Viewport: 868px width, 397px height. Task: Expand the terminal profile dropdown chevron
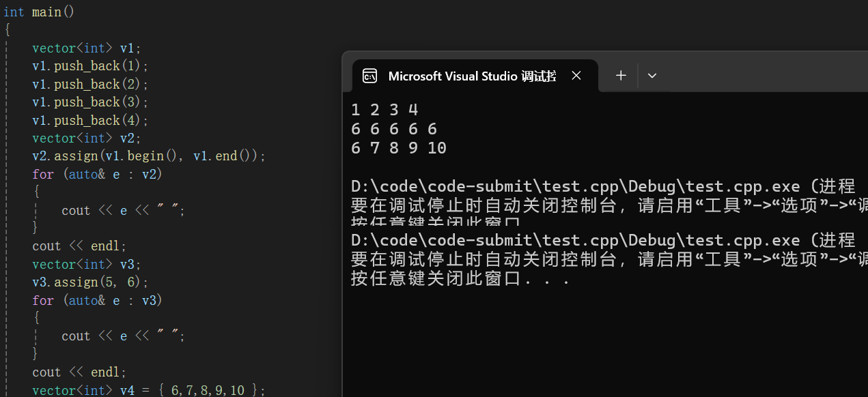coord(652,76)
